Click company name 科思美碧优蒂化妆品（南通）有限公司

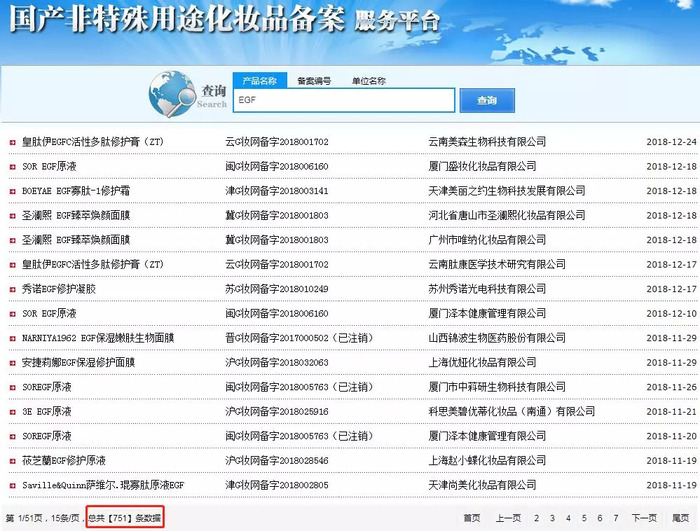coord(512,412)
